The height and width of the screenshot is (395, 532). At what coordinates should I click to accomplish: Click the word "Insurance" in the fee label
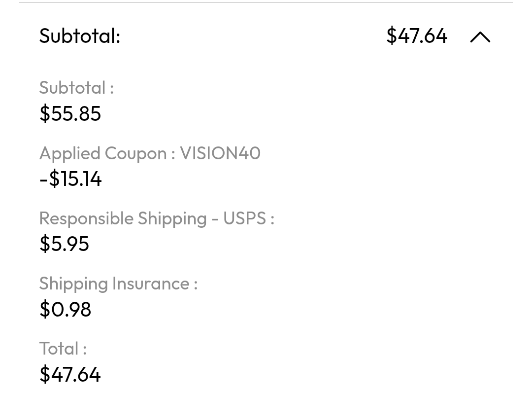(151, 284)
